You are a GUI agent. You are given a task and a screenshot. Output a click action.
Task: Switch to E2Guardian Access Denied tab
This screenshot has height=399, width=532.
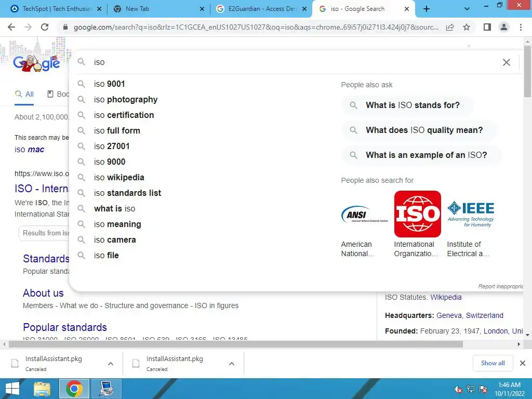(x=261, y=9)
